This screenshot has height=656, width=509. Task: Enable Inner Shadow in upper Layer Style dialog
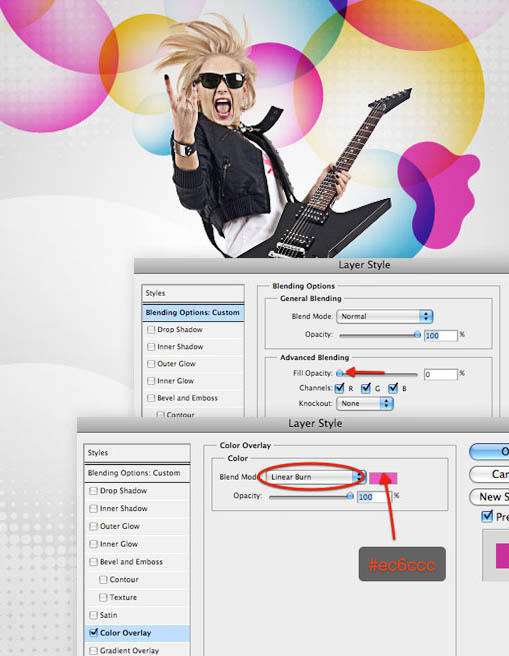(151, 347)
